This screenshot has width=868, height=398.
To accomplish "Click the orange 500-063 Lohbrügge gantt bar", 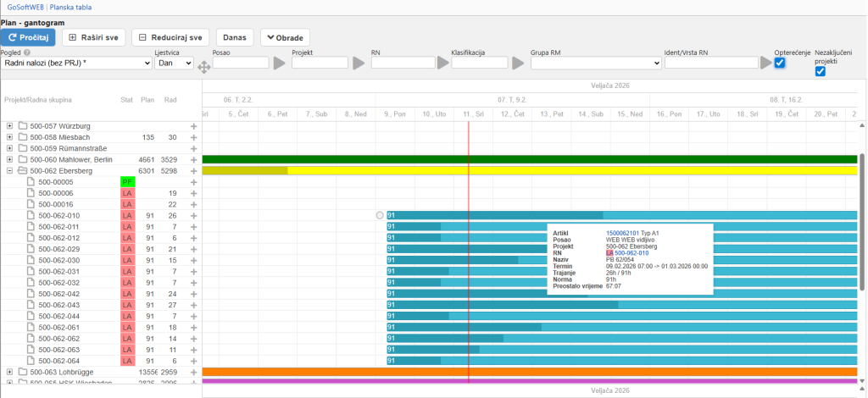I will 530,372.
